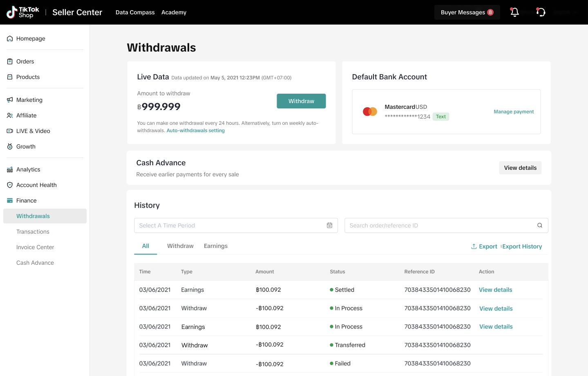Collapse the Finance sidebar section
The image size is (588, 376).
(x=27, y=200)
